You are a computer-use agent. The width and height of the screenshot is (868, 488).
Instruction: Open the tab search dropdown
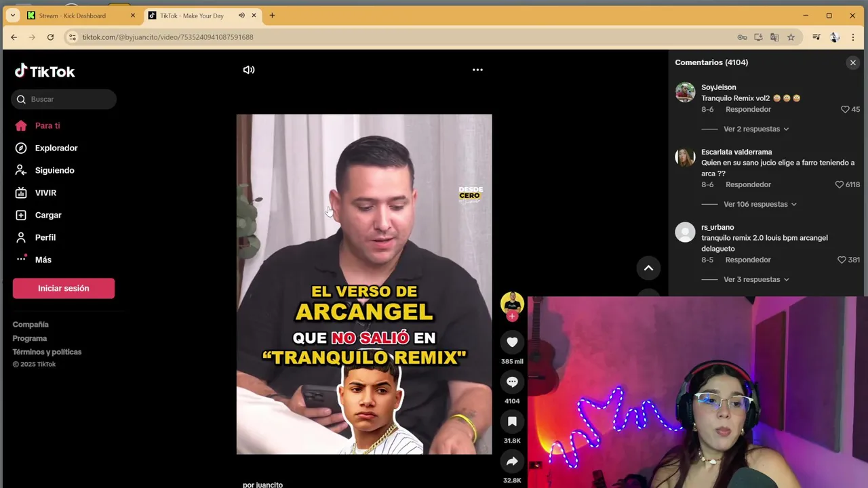(x=12, y=16)
